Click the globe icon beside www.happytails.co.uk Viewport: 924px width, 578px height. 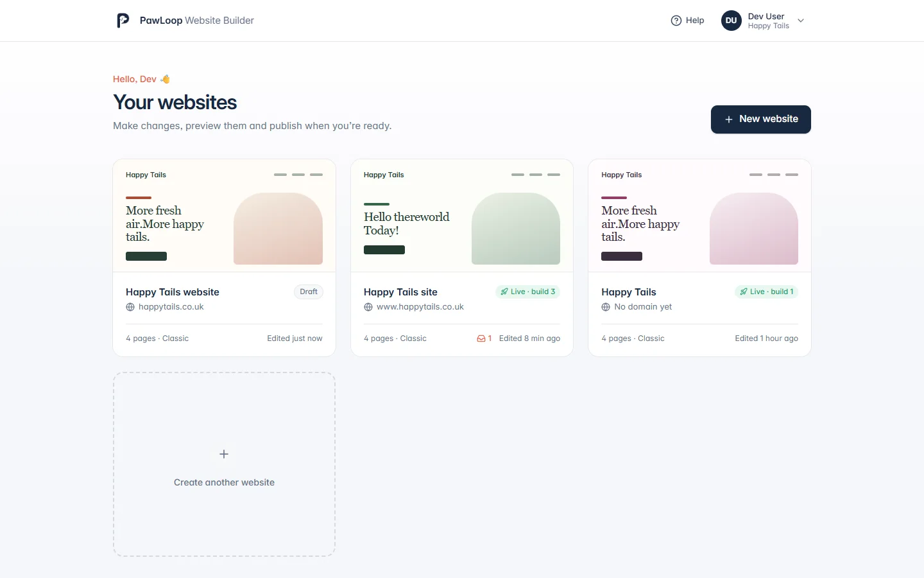point(368,307)
